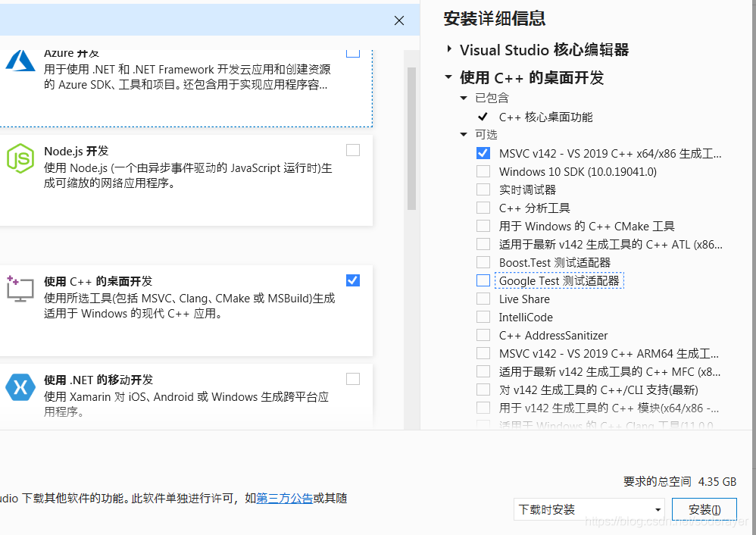The image size is (756, 535).
Task: Click the 安装(I) install button
Action: click(x=704, y=509)
